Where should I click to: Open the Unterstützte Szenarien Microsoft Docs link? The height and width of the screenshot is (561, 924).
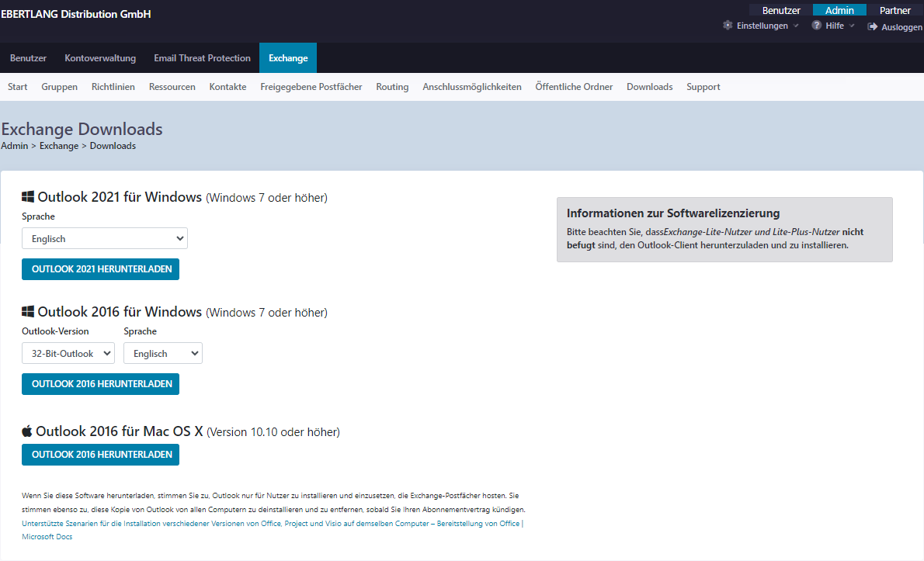(x=273, y=530)
